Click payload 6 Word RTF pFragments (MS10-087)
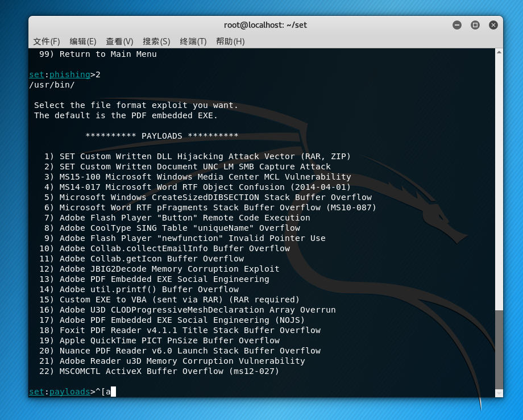Viewport: 523px width, 420px height. click(210, 207)
